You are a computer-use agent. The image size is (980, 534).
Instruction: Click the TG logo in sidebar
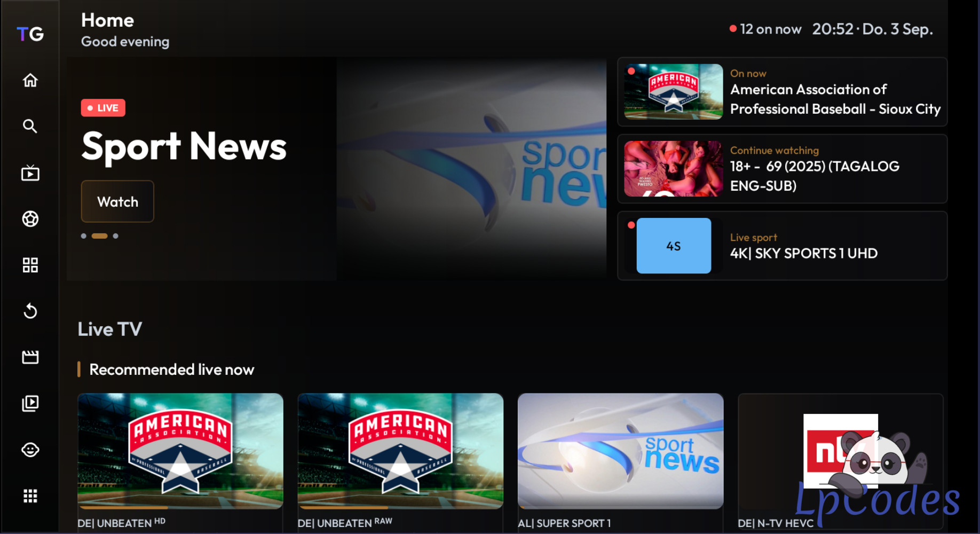(30, 34)
